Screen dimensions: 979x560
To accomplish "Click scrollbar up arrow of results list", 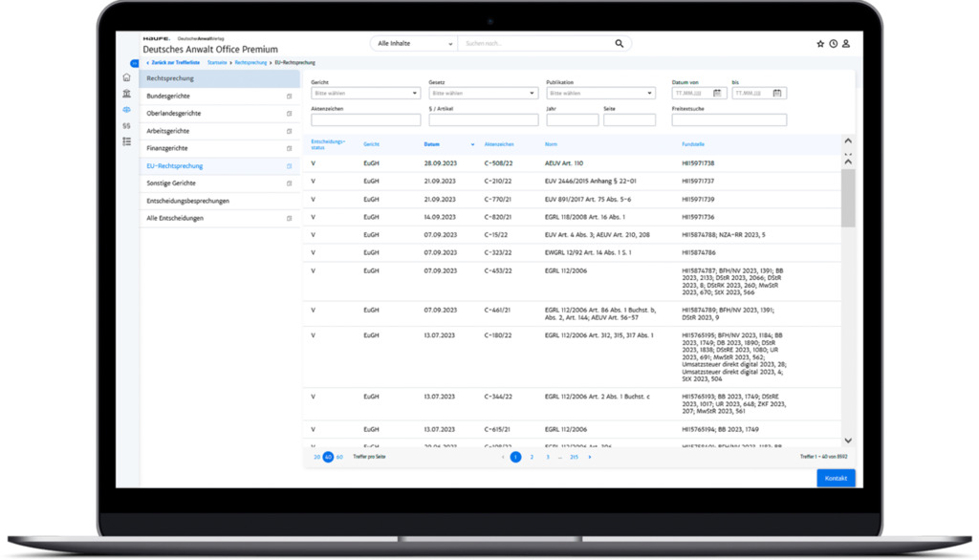I will pos(848,162).
